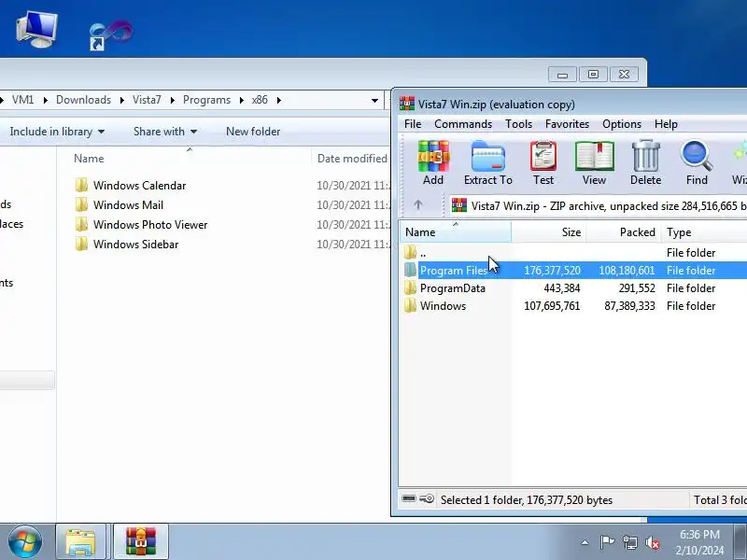
Task: Go up one level with WinRAR up arrow
Action: click(417, 204)
